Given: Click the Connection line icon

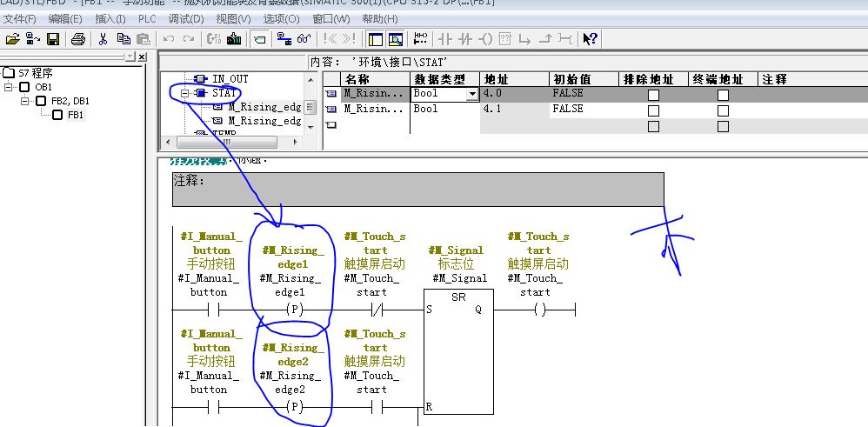Looking at the screenshot, I should click(565, 39).
